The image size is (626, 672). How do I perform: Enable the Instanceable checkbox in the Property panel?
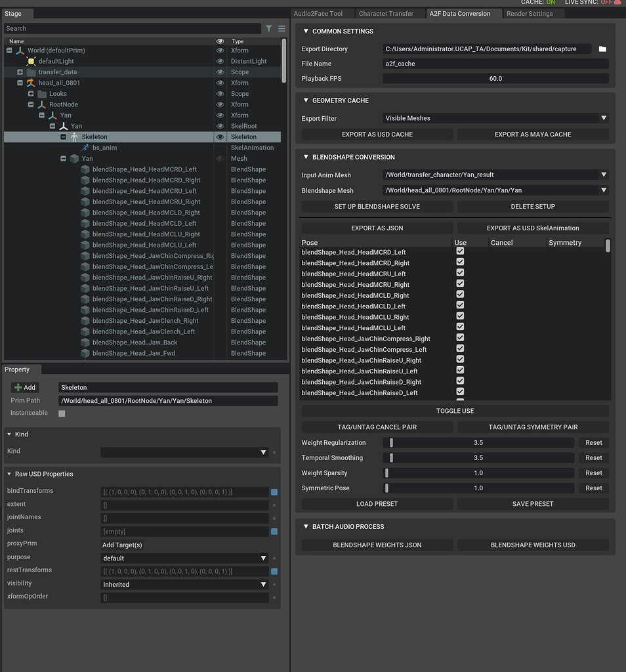(x=62, y=413)
